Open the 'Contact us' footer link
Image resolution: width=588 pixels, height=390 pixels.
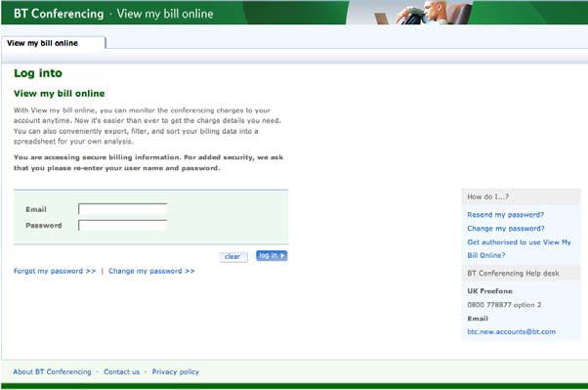[121, 371]
